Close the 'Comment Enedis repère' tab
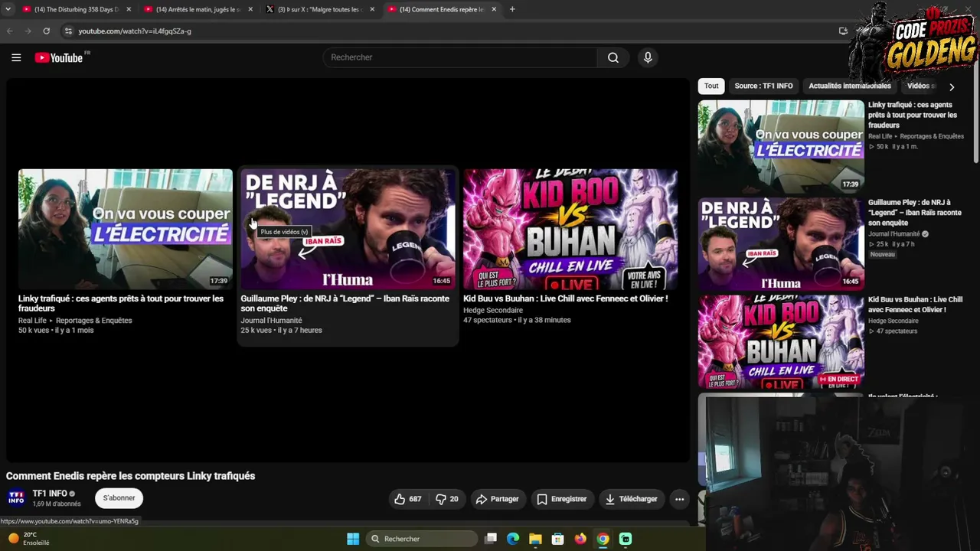This screenshot has height=551, width=980. pos(494,9)
